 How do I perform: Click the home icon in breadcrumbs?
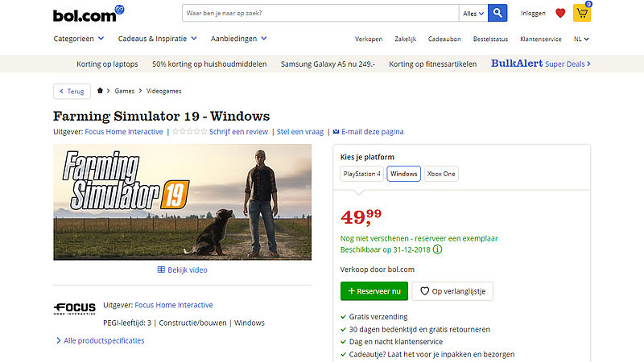[100, 91]
